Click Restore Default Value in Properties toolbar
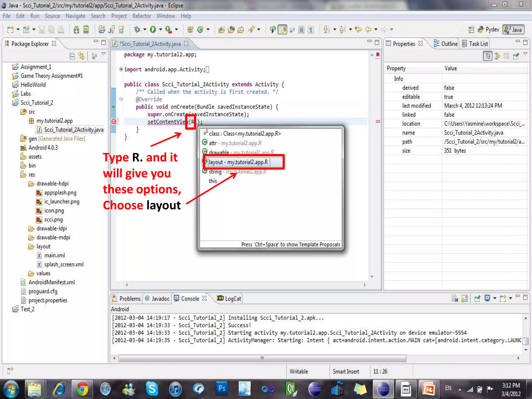The width and height of the screenshot is (532, 399). [507, 56]
